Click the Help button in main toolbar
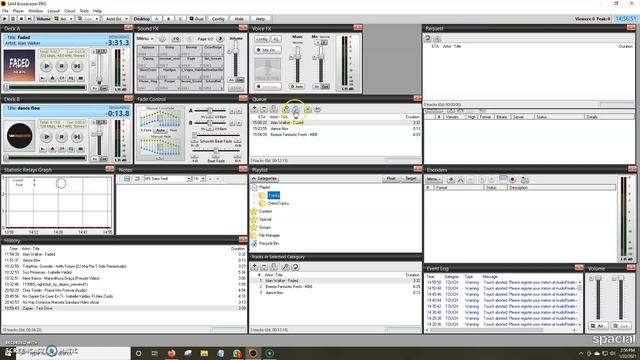Viewport: 640px width, 360px height. pyautogui.click(x=260, y=19)
